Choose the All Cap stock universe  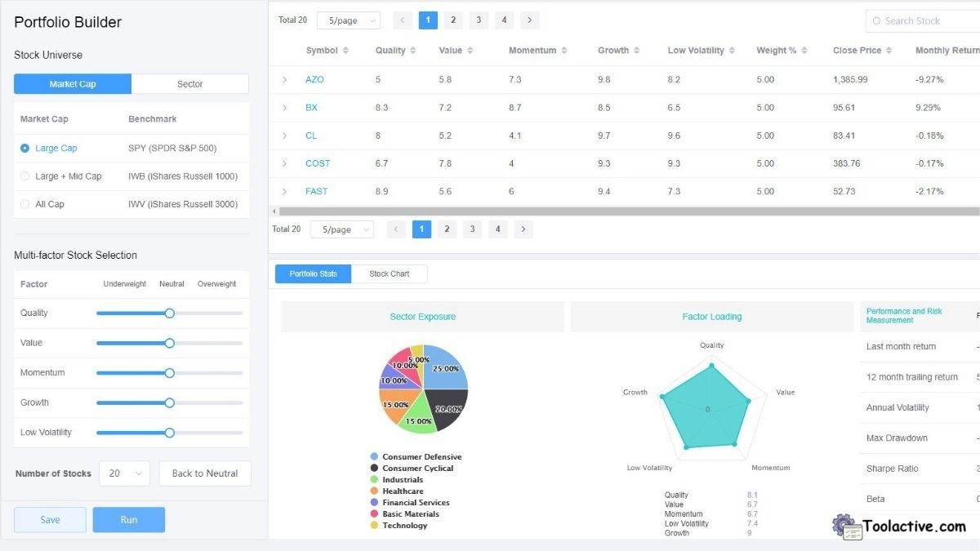pyautogui.click(x=25, y=203)
